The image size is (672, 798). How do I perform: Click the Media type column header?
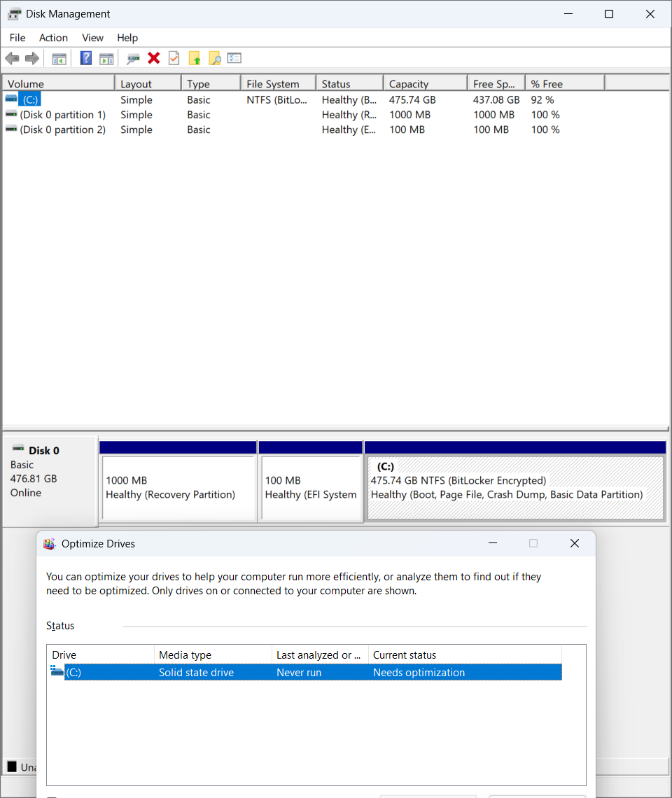click(213, 655)
